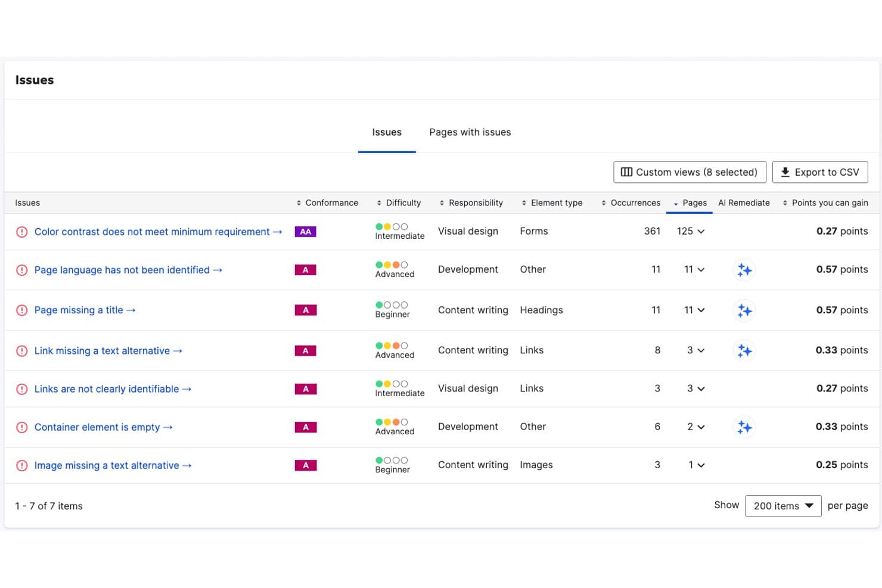This screenshot has height=588, width=882.
Task: Open Image missing a text alternative link
Action: [x=113, y=465]
